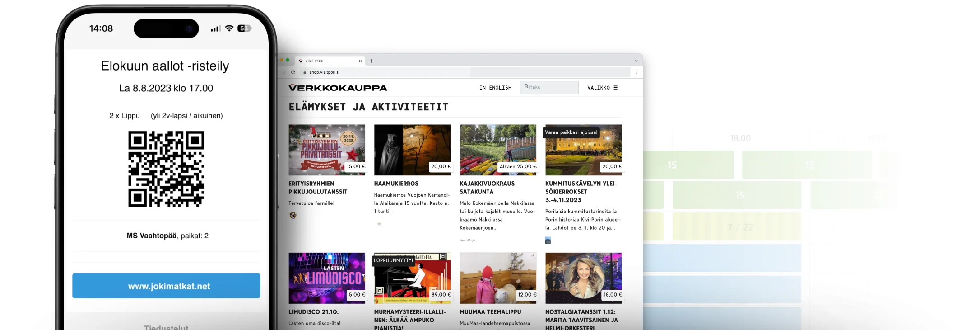The width and height of the screenshot is (980, 330).
Task: Open Kummituskävelyn yleisökierrokset image
Action: pos(584,150)
